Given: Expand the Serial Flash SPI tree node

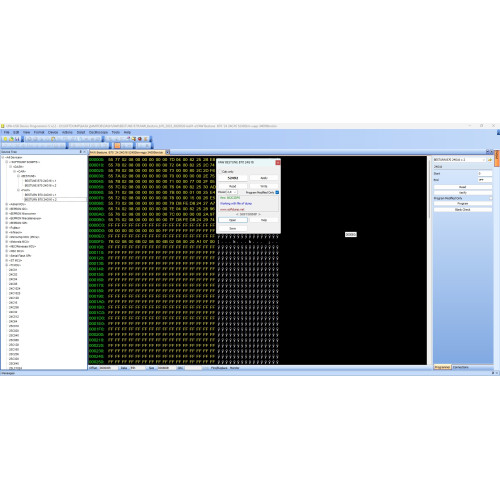Looking at the screenshot, I should pos(7,256).
